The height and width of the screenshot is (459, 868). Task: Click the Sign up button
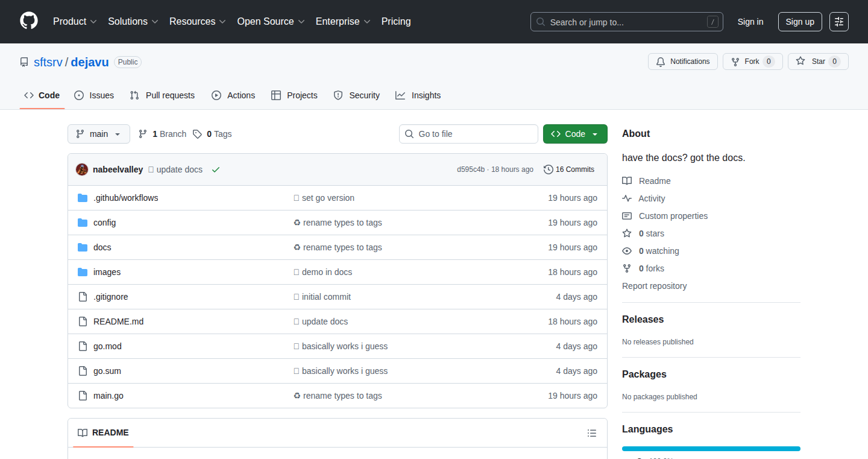click(800, 22)
